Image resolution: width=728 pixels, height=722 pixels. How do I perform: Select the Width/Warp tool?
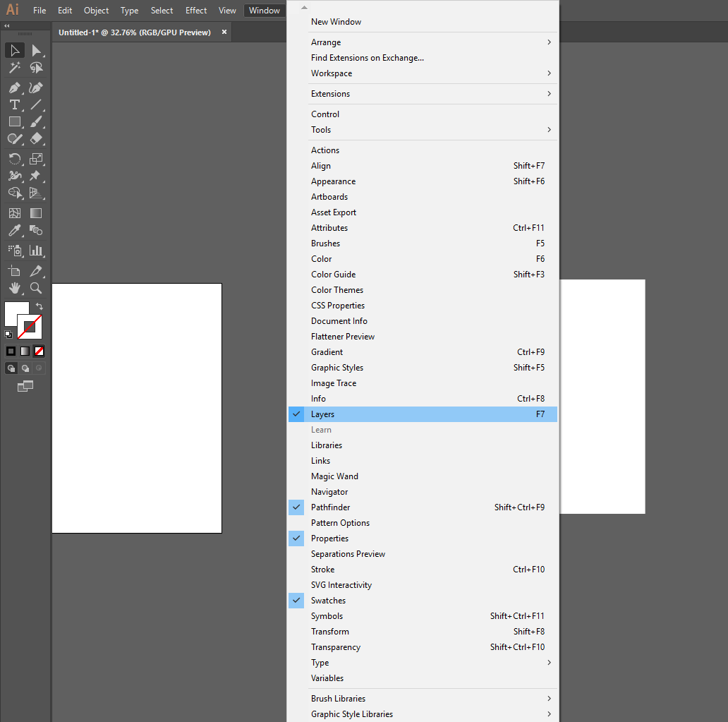click(14, 176)
